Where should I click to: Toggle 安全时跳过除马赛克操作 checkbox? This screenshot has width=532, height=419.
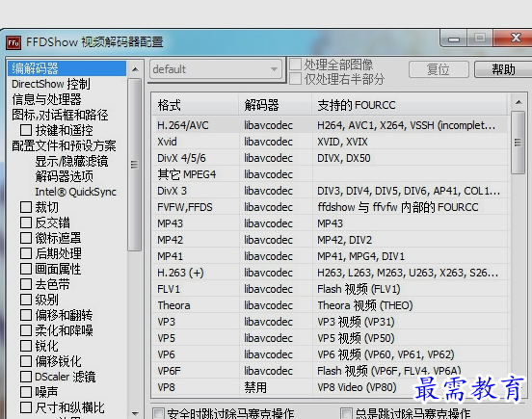158,413
